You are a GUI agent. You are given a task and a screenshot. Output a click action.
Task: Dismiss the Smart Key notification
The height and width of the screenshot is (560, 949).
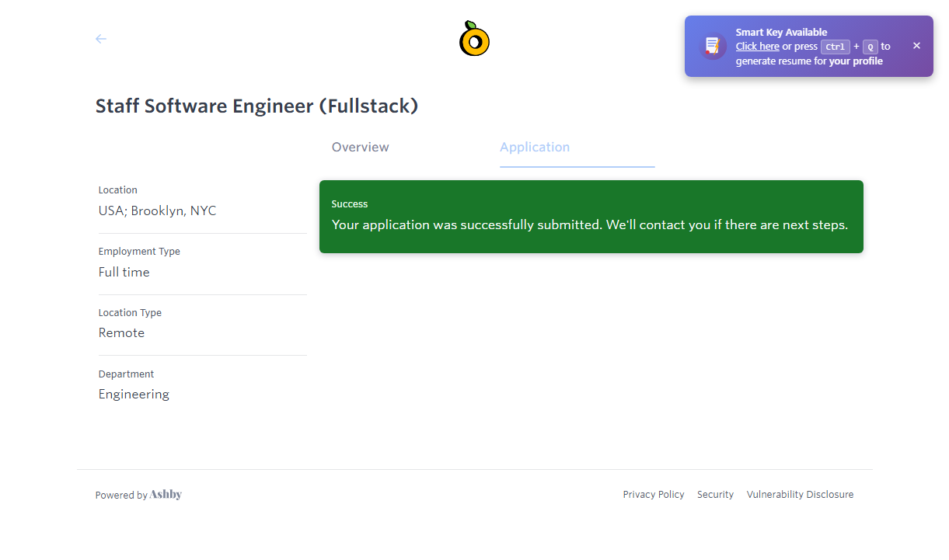click(x=916, y=46)
